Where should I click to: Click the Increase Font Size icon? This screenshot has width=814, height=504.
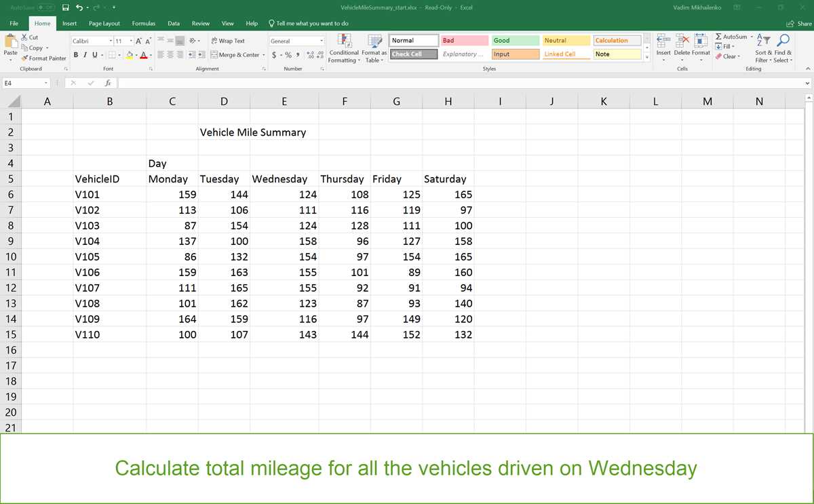point(139,41)
